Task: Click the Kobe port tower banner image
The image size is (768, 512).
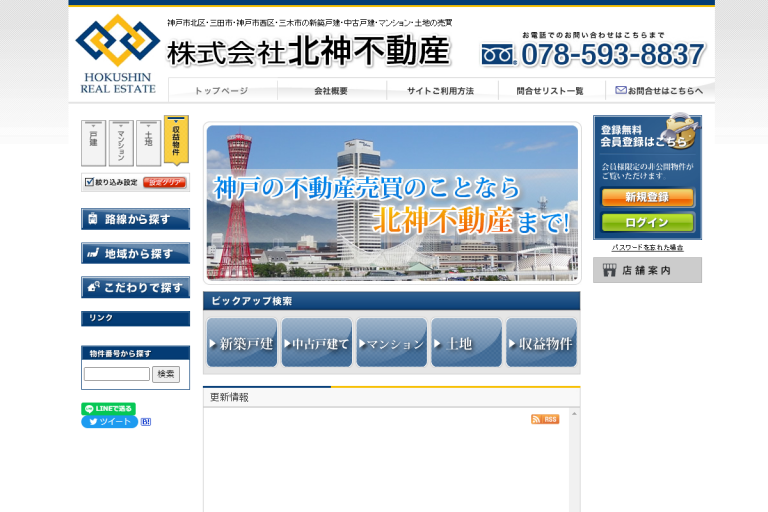Action: tap(392, 203)
